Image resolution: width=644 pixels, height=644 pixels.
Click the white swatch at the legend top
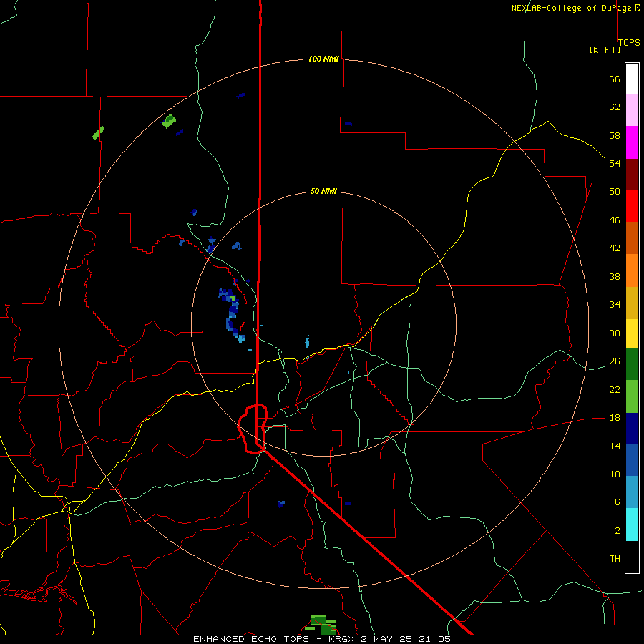point(632,79)
